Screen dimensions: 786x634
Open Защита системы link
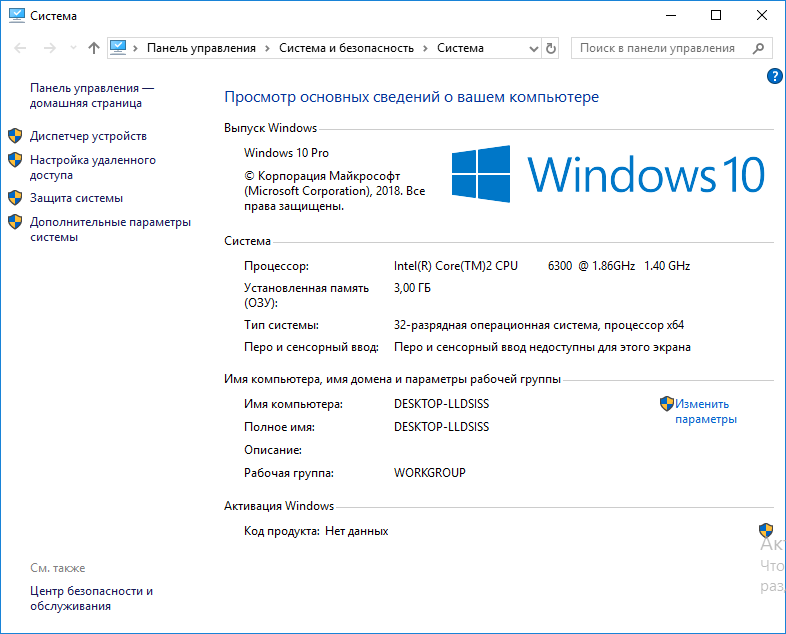pos(76,198)
